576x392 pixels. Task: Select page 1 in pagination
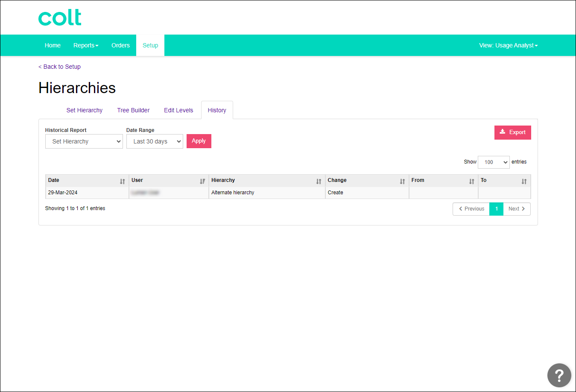[497, 209]
